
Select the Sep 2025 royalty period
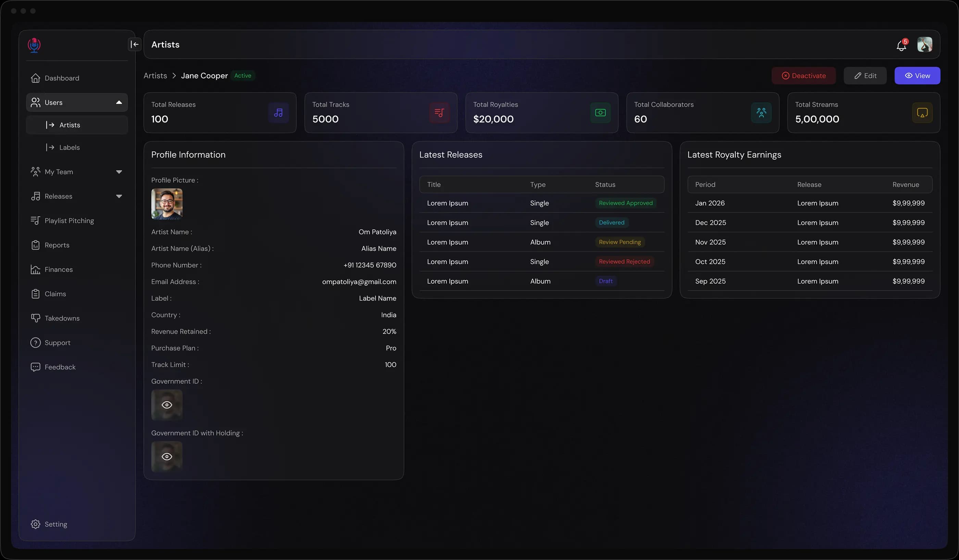pos(710,281)
